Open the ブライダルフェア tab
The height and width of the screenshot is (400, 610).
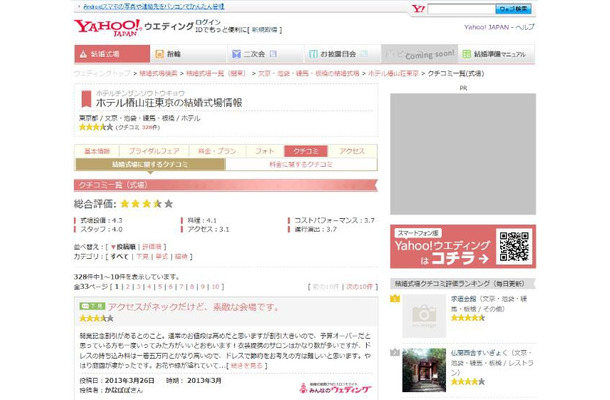click(154, 151)
